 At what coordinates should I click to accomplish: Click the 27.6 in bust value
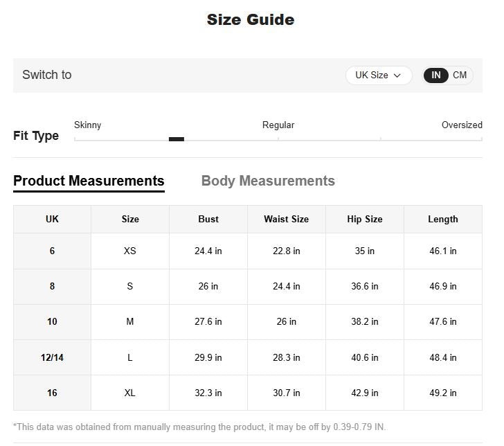click(x=208, y=322)
